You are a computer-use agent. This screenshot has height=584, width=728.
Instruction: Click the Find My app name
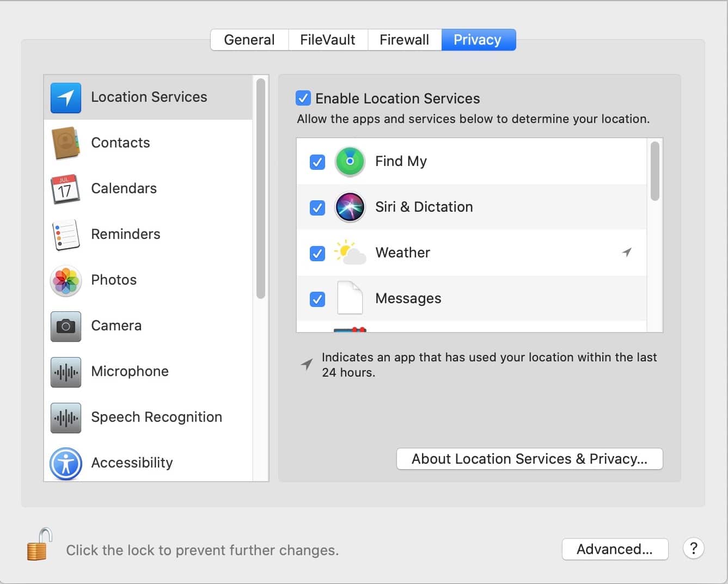[x=401, y=161]
